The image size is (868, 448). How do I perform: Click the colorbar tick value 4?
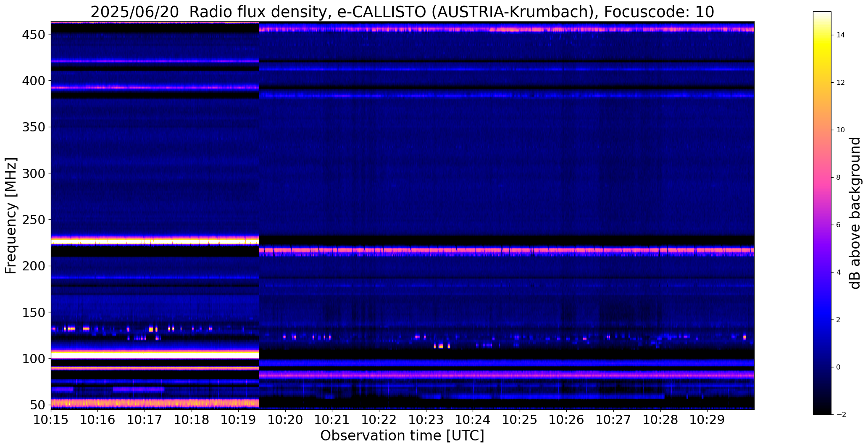click(x=838, y=272)
